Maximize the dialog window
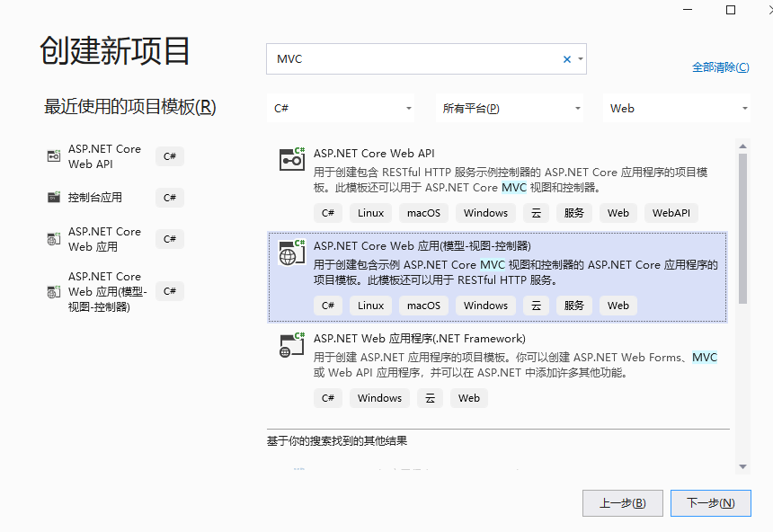This screenshot has height=532, width=773. 731,10
